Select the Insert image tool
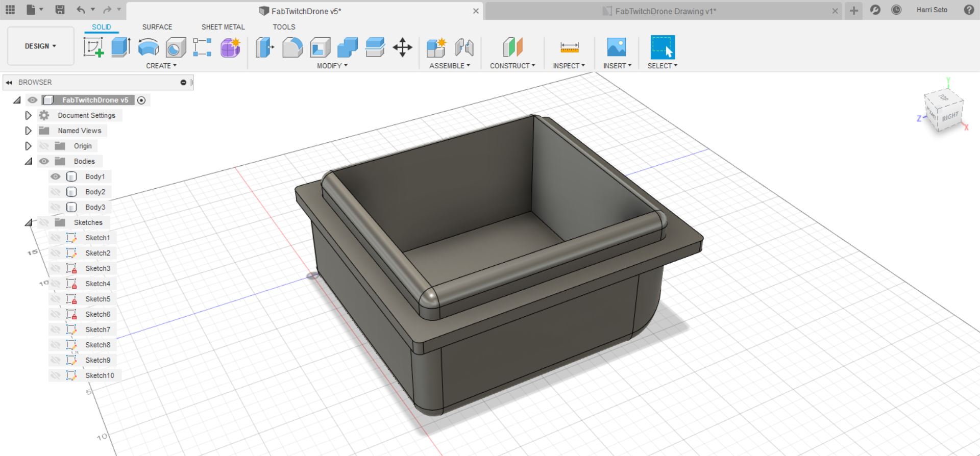Image resolution: width=980 pixels, height=456 pixels. pyautogui.click(x=617, y=47)
